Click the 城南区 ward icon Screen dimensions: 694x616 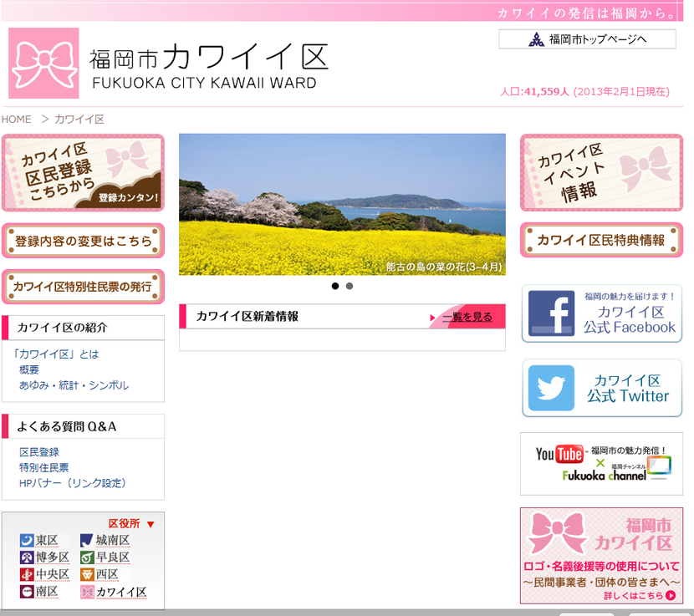[x=87, y=540]
